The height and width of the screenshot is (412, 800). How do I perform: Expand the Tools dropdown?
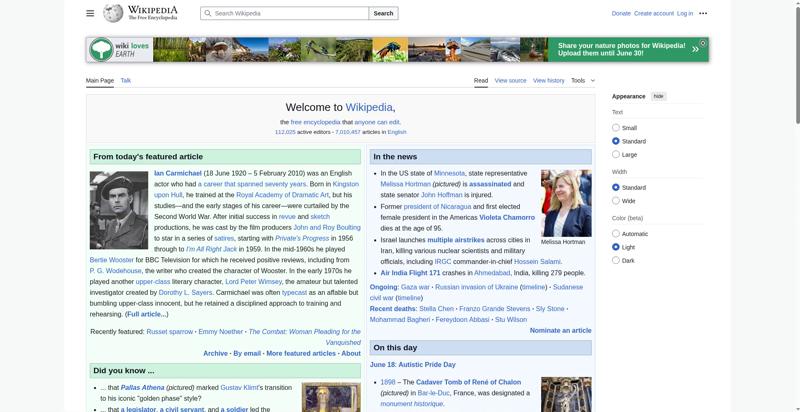[x=583, y=81]
